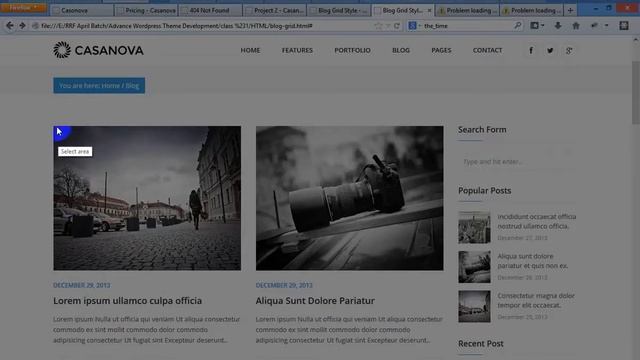The width and height of the screenshot is (640, 360).
Task: Click the Google search engine icon
Action: (x=412, y=26)
